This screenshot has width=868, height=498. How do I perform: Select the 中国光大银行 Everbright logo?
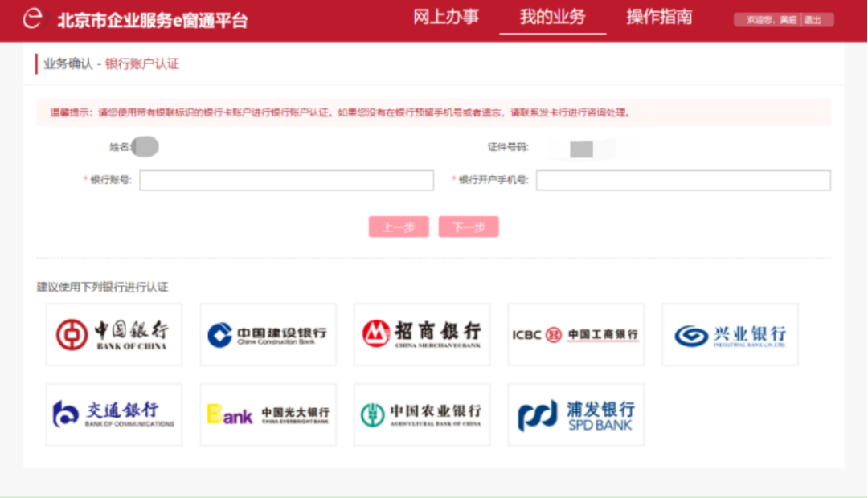click(x=268, y=414)
